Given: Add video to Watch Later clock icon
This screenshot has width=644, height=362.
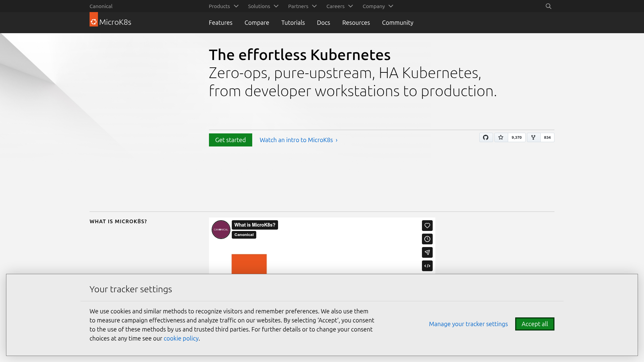Looking at the screenshot, I should [x=427, y=239].
